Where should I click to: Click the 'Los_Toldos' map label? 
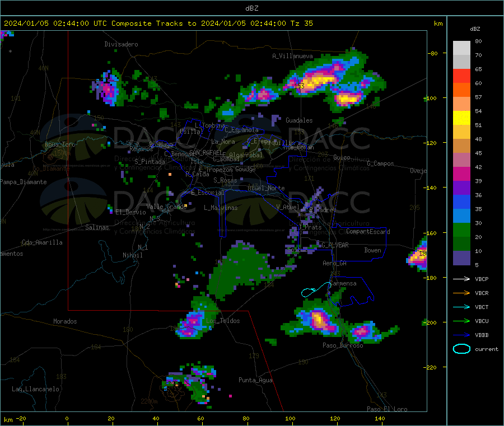[223, 321]
